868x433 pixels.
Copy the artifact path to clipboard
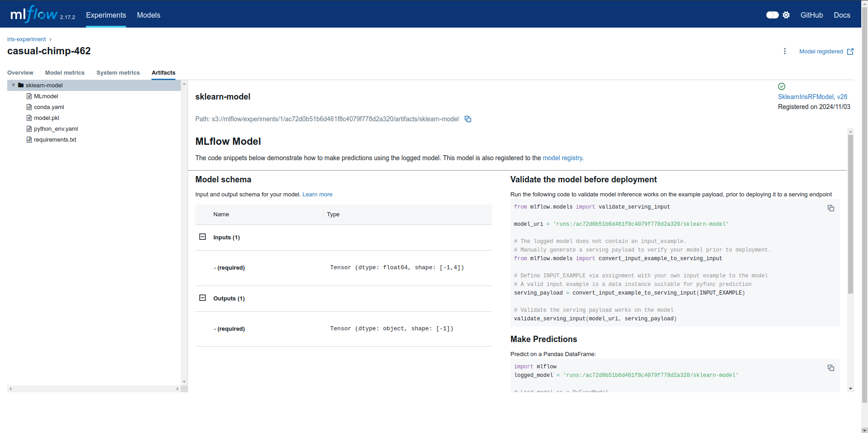468,119
